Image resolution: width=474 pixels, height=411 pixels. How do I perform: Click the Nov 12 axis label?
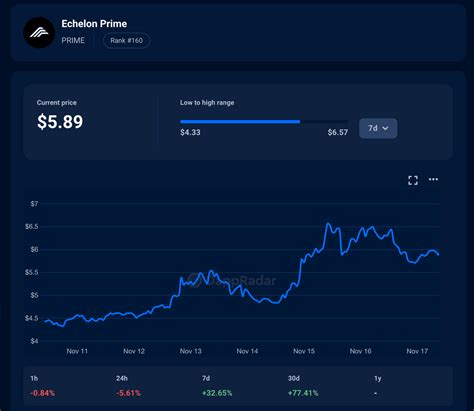pyautogui.click(x=134, y=351)
